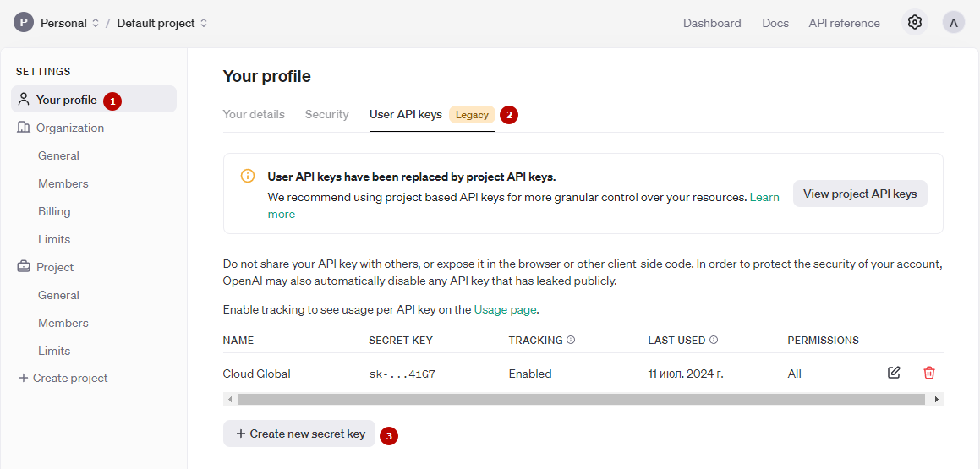Click the Last Used column info icon

(x=714, y=341)
